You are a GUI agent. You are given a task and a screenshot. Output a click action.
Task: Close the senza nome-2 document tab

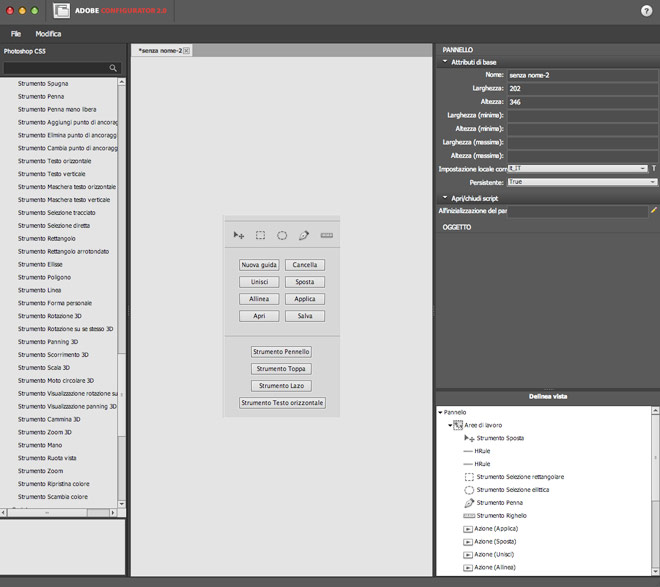click(x=186, y=50)
